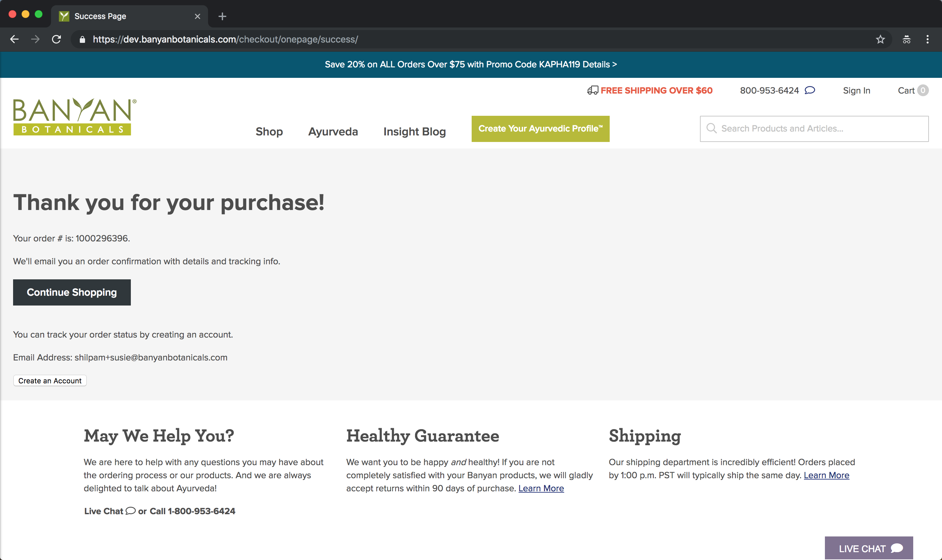Click Call 1-800-953-6424 link
This screenshot has width=942, height=560.
(192, 511)
